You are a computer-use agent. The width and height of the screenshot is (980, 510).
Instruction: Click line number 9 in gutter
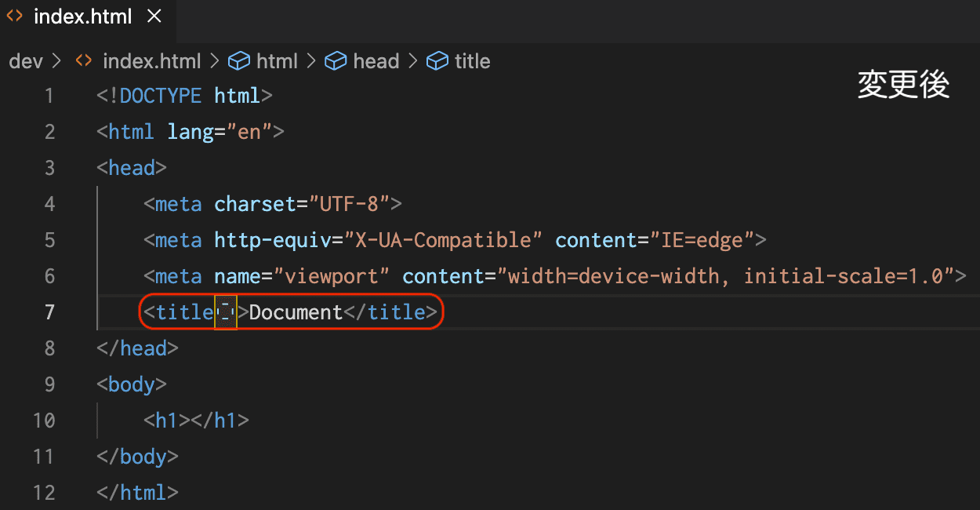click(x=49, y=384)
